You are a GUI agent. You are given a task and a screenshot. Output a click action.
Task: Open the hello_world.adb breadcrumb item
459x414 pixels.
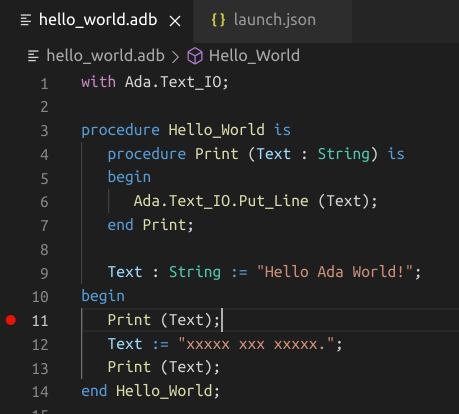[105, 56]
